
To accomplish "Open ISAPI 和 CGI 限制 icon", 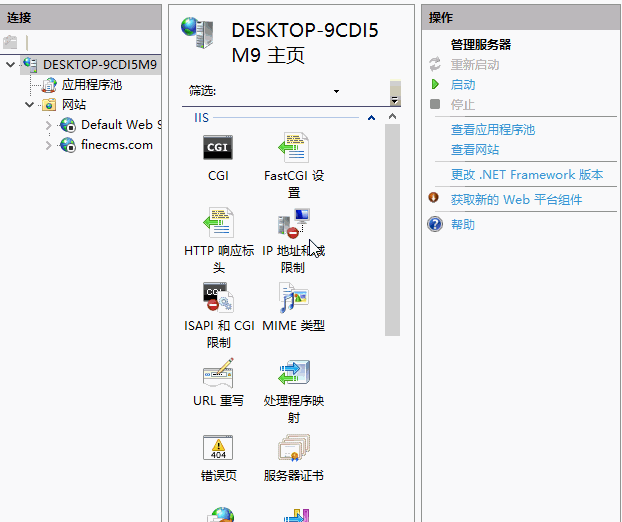I will pyautogui.click(x=218, y=298).
